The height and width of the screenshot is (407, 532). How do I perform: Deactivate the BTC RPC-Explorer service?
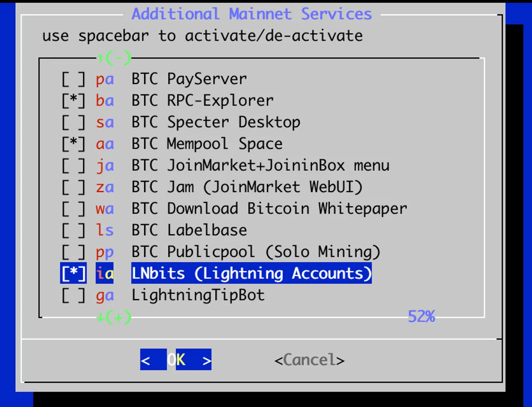73,101
